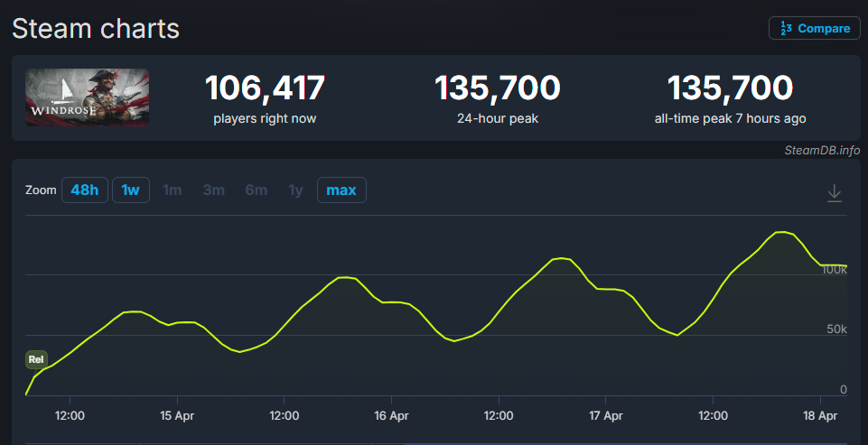Click the 17 Apr date axis label
This screenshot has width=868, height=445.
click(605, 416)
